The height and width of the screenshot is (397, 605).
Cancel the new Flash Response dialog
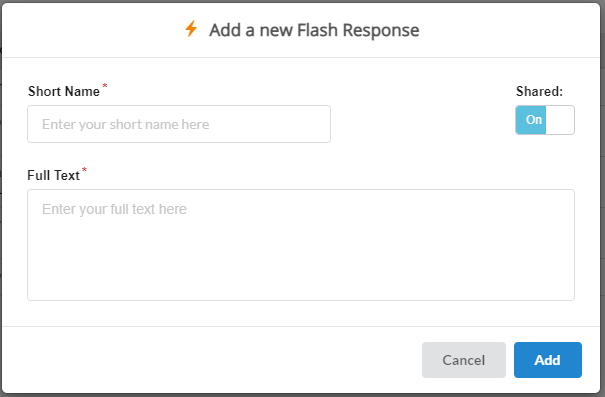coord(464,360)
